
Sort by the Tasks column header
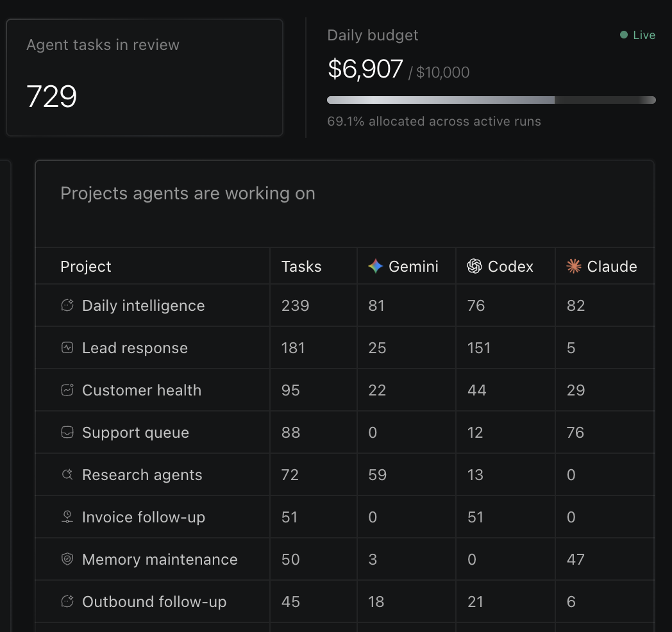pyautogui.click(x=301, y=267)
